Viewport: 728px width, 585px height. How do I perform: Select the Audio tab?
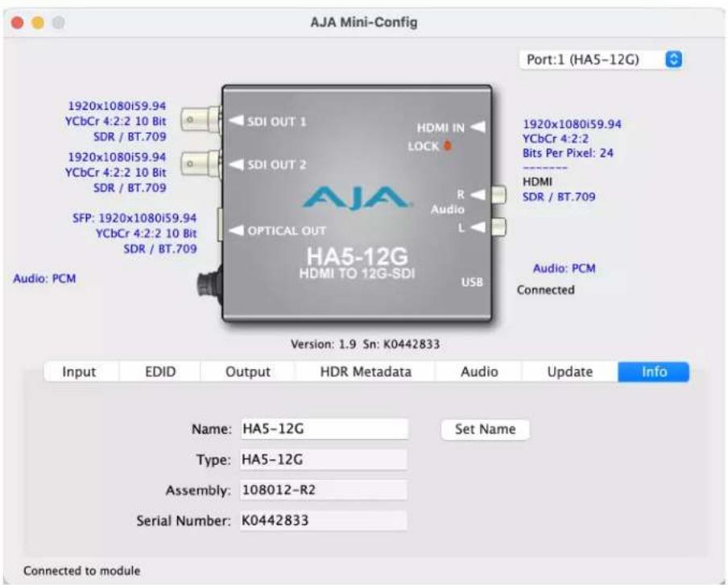pyautogui.click(x=479, y=371)
